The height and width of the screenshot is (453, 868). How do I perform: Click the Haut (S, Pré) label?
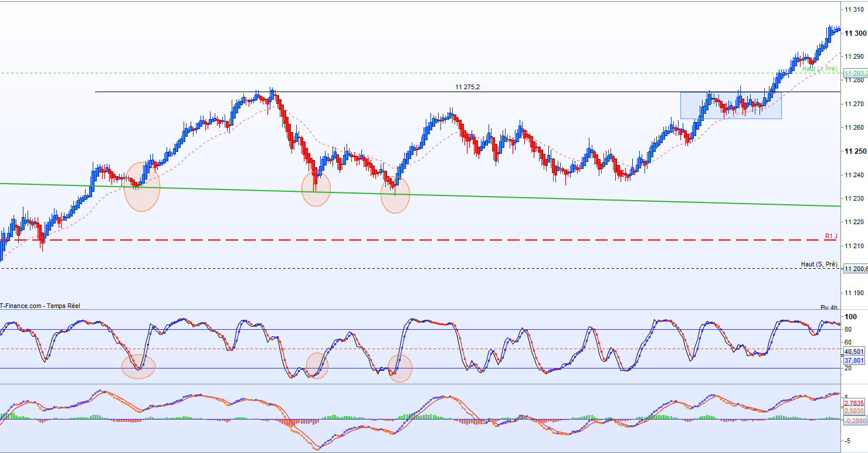(x=819, y=265)
